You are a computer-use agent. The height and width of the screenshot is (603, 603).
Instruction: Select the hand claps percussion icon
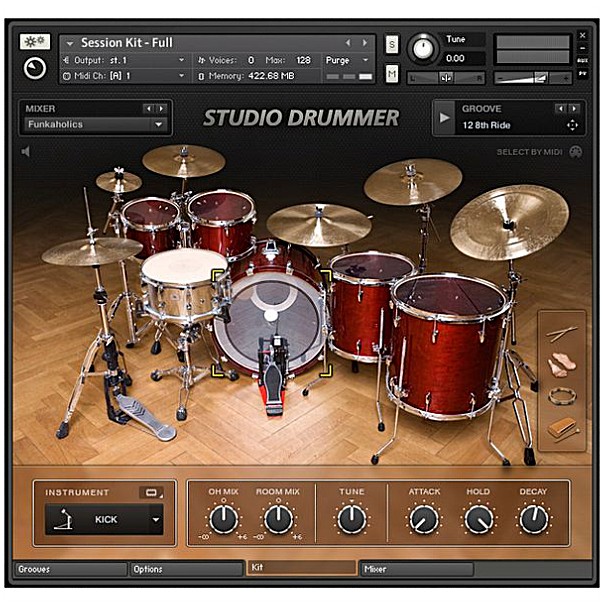(561, 365)
